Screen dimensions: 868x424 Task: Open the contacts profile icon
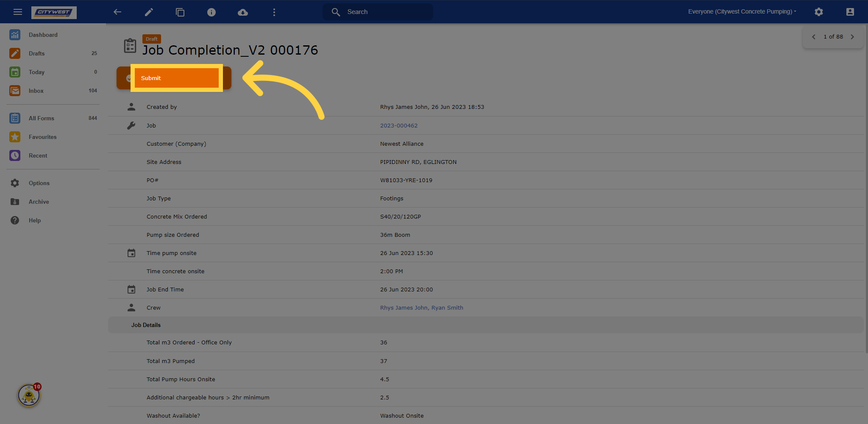(x=850, y=12)
